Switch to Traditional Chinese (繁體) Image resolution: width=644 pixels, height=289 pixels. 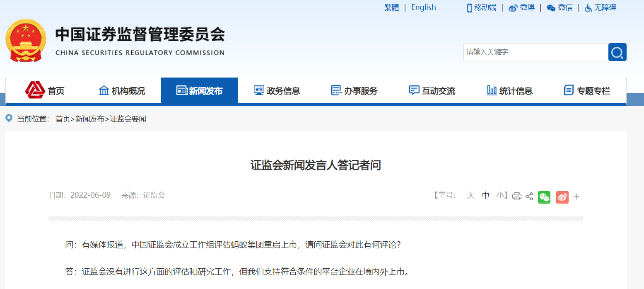point(391,7)
